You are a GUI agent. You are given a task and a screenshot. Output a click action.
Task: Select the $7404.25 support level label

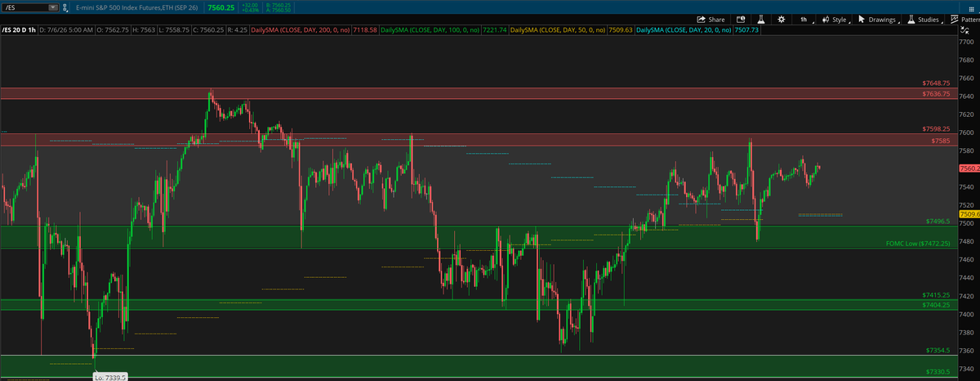point(935,305)
